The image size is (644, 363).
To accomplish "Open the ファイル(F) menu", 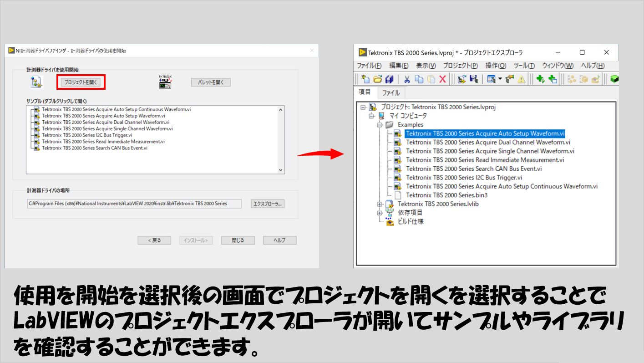I will pos(369,66).
